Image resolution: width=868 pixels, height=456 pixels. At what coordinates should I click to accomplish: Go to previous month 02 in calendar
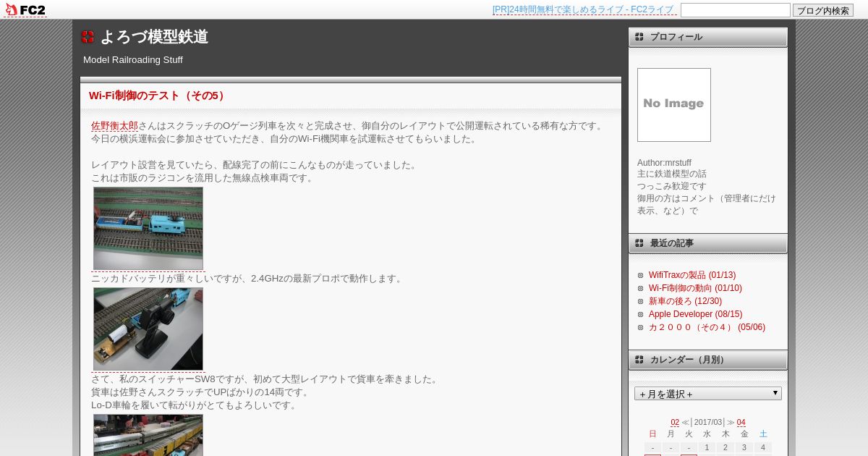click(675, 423)
